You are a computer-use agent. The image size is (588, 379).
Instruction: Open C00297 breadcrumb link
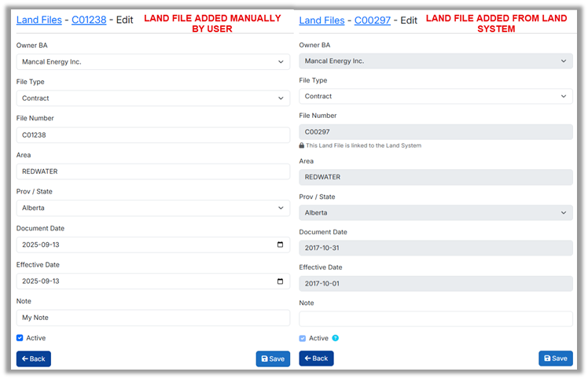[x=373, y=20]
